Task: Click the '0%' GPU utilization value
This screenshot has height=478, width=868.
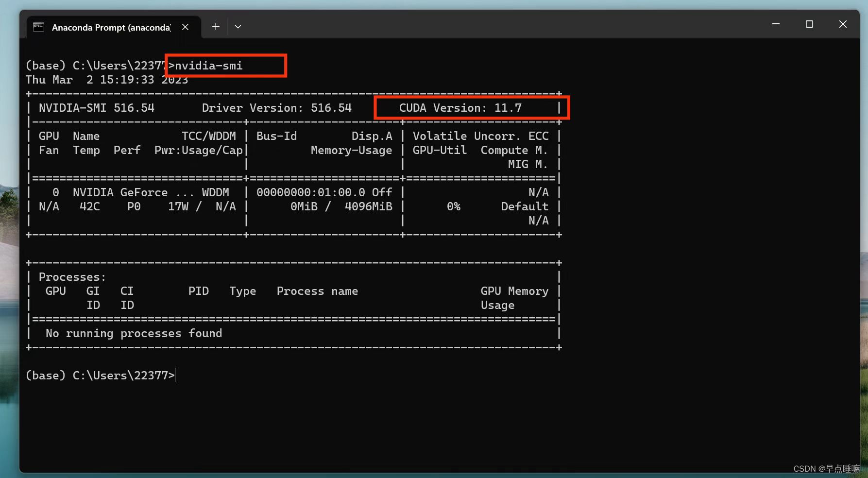Action: click(454, 206)
